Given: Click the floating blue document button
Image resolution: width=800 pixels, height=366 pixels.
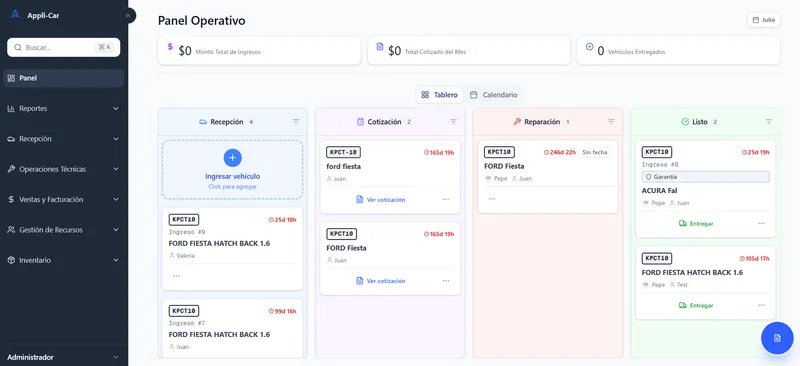Looking at the screenshot, I should tap(777, 338).
